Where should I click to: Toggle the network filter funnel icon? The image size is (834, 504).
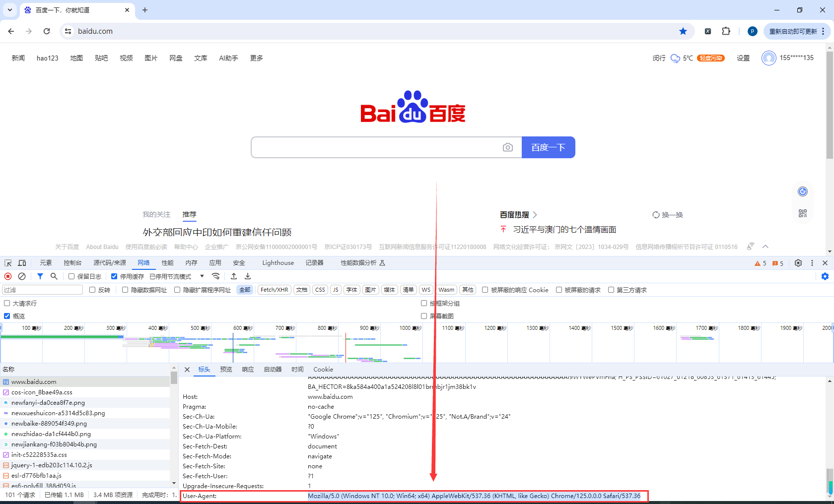(40, 276)
